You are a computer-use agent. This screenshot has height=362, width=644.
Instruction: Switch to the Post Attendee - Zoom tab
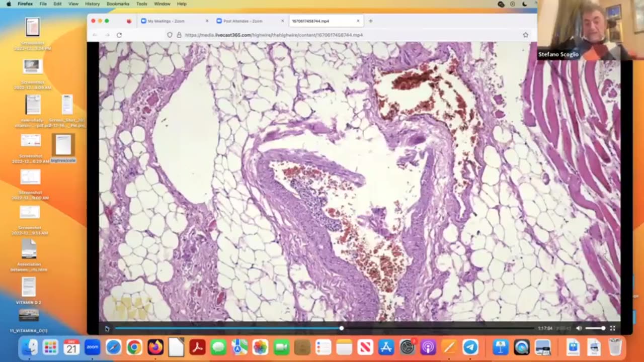tap(250, 21)
